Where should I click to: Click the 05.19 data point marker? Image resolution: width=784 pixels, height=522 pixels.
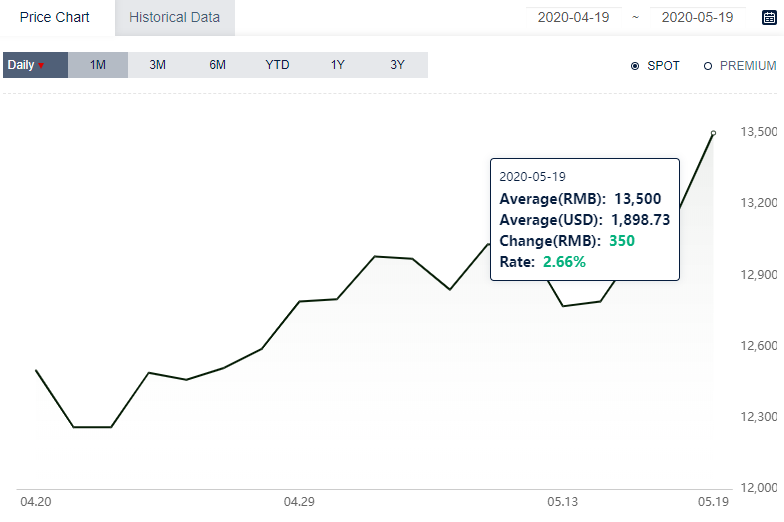click(714, 133)
